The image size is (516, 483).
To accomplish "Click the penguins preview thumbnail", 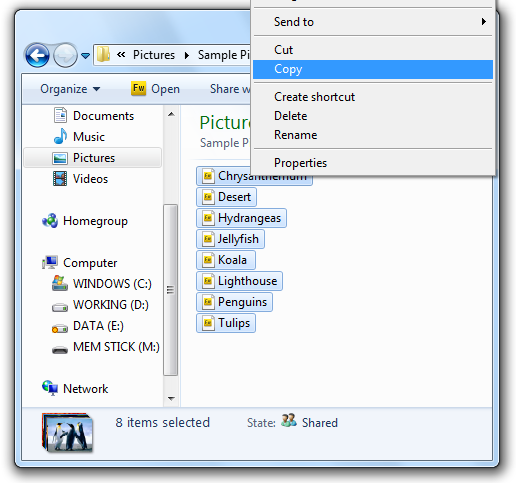I will pos(68,432).
